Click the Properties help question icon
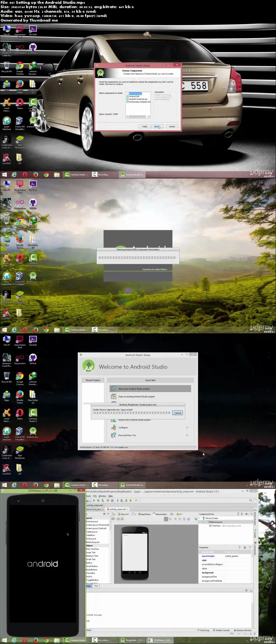Image resolution: width=276 pixels, height=644 pixels. coord(239,547)
